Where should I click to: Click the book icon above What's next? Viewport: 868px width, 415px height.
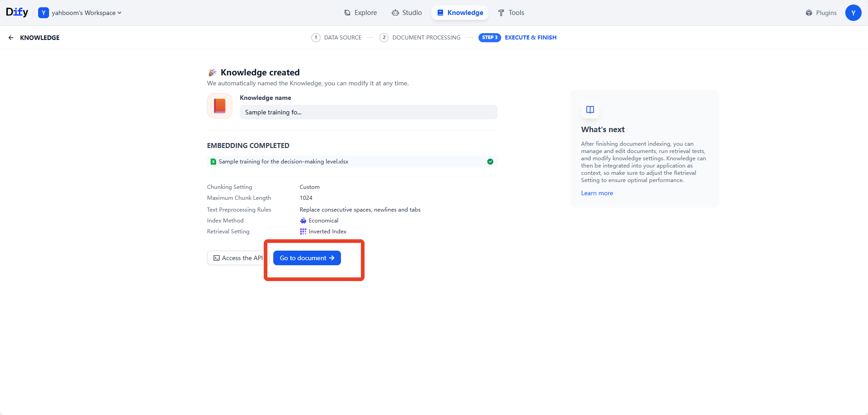click(x=590, y=109)
